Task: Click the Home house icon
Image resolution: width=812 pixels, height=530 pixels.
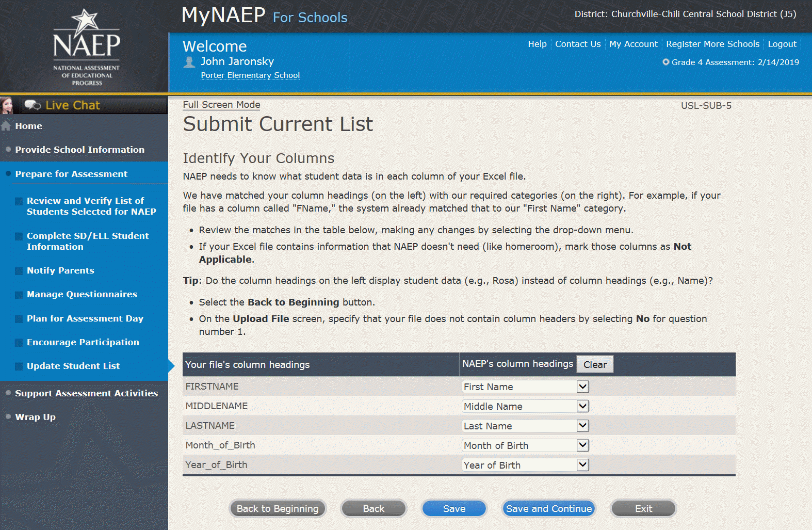Action: pos(6,126)
